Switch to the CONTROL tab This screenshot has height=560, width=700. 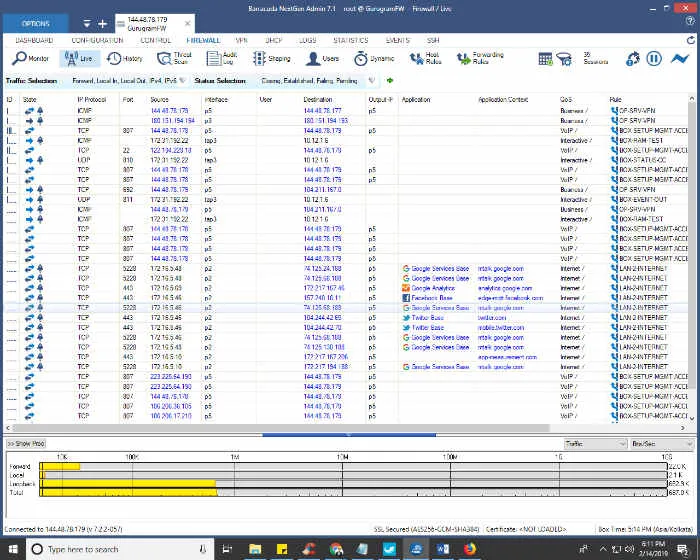tap(155, 40)
